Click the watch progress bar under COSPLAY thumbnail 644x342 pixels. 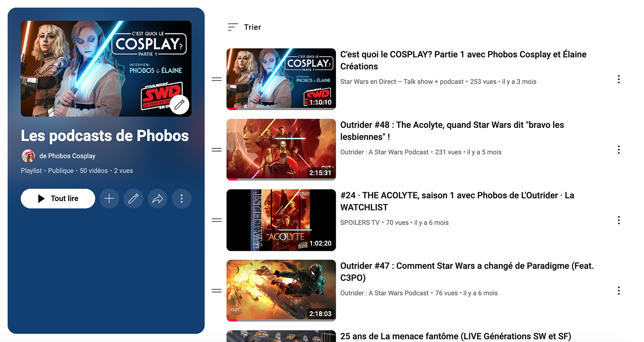point(281,109)
